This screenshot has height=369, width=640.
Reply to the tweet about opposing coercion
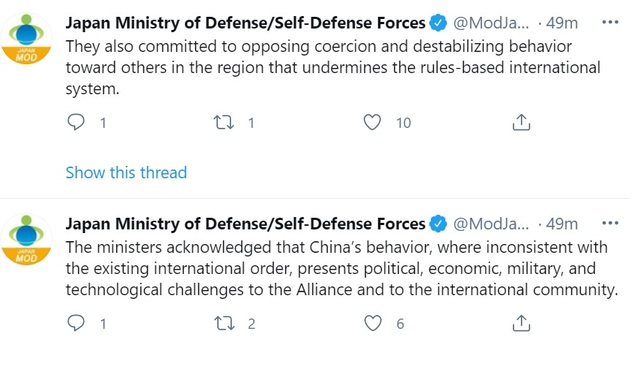click(76, 122)
